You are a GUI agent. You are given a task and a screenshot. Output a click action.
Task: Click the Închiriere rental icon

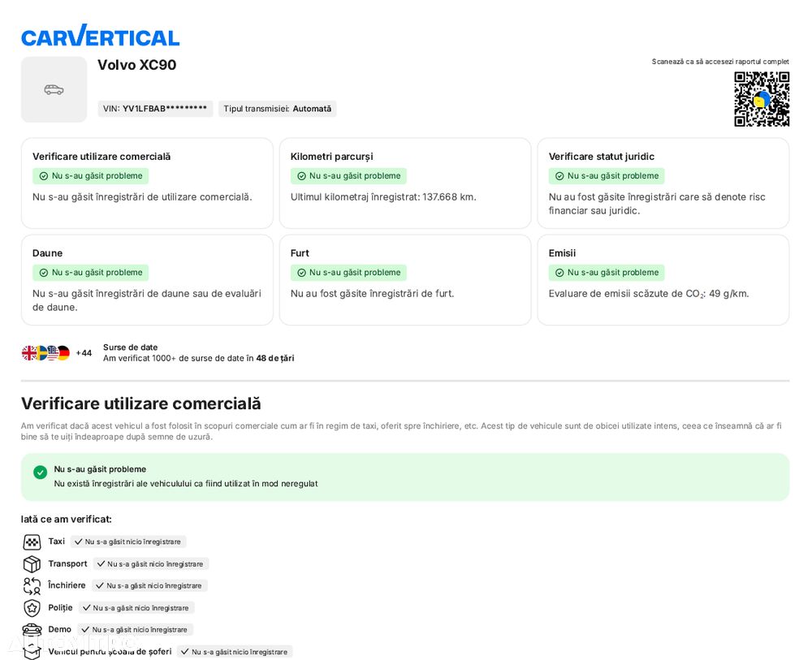(x=32, y=586)
